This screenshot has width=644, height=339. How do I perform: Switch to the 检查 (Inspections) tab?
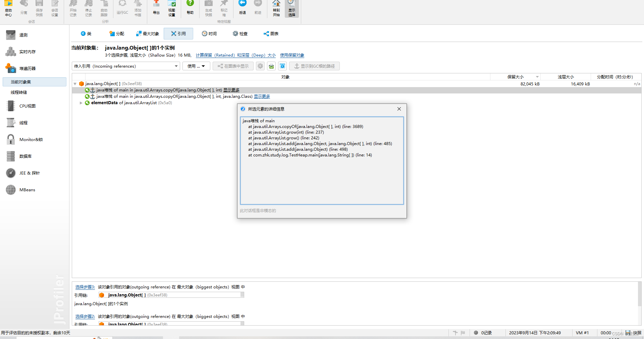coord(240,33)
